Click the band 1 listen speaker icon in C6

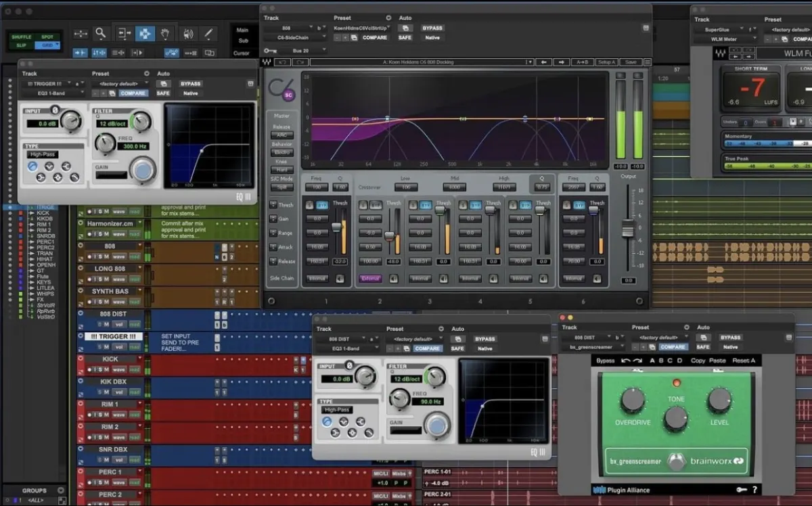point(340,279)
